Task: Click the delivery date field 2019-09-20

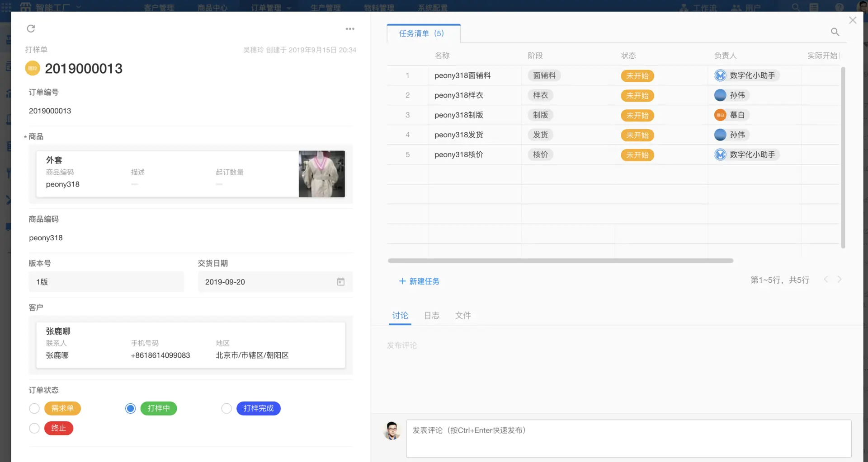Action: 275,282
